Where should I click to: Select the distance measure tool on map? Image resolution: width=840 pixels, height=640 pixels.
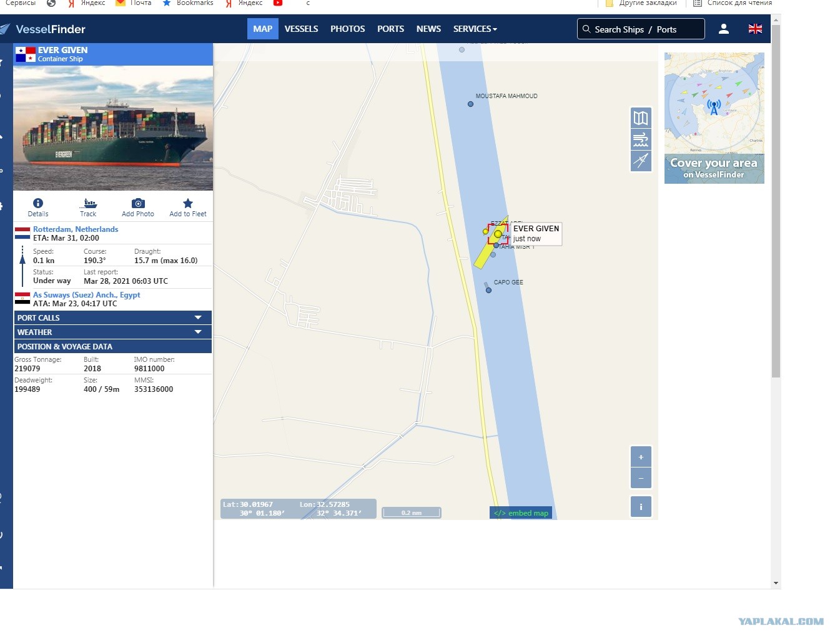click(641, 161)
